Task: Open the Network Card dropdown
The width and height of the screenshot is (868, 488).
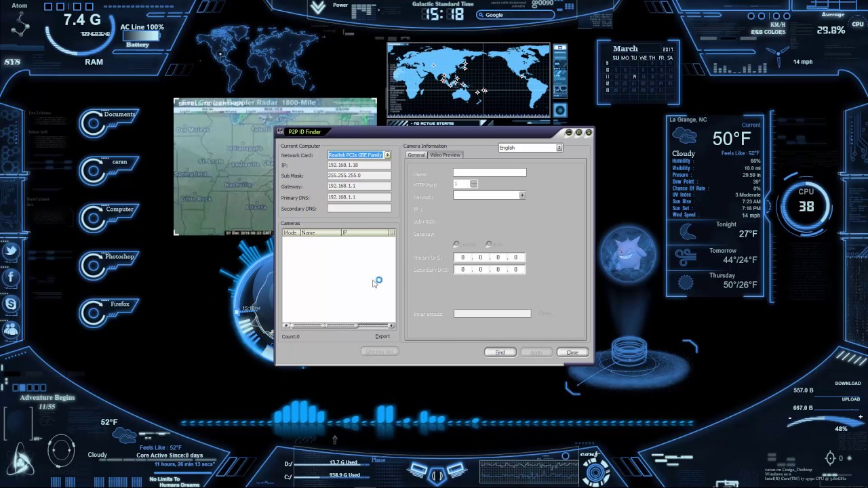Action: point(387,155)
